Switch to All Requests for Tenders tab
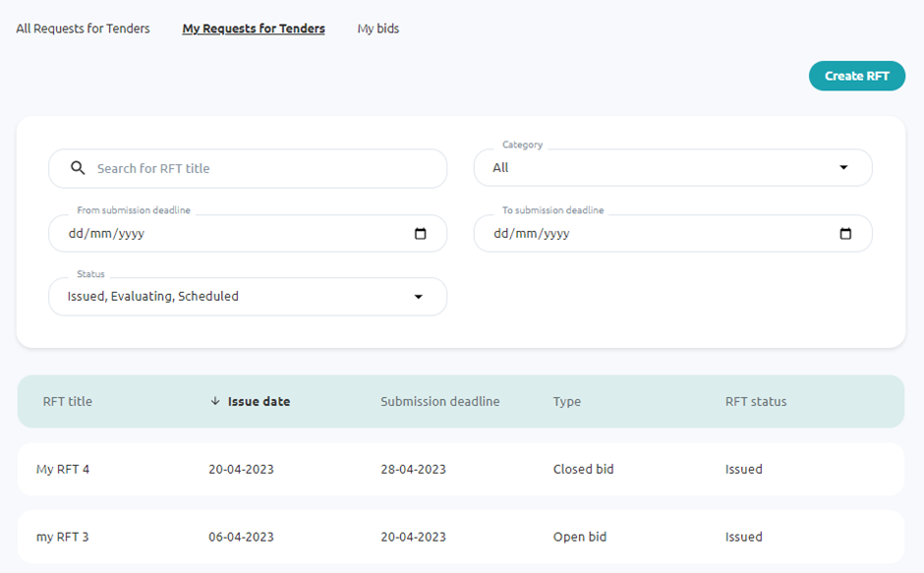Screen dimensions: 924x573 tap(83, 29)
